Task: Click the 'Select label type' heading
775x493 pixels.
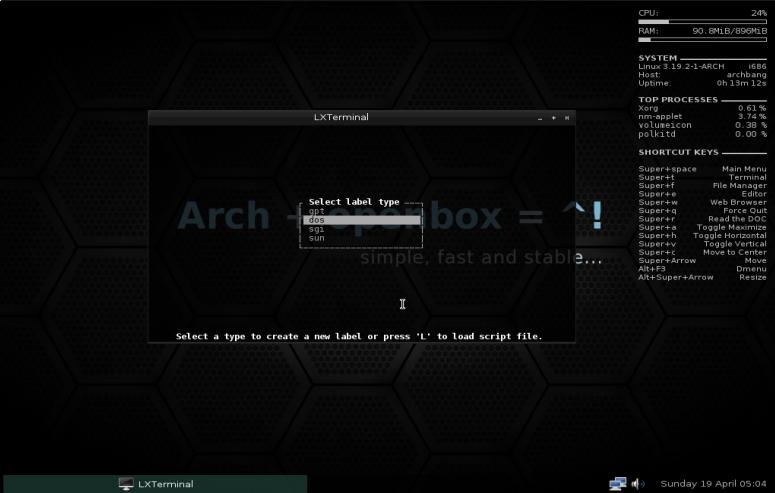Action: click(354, 202)
